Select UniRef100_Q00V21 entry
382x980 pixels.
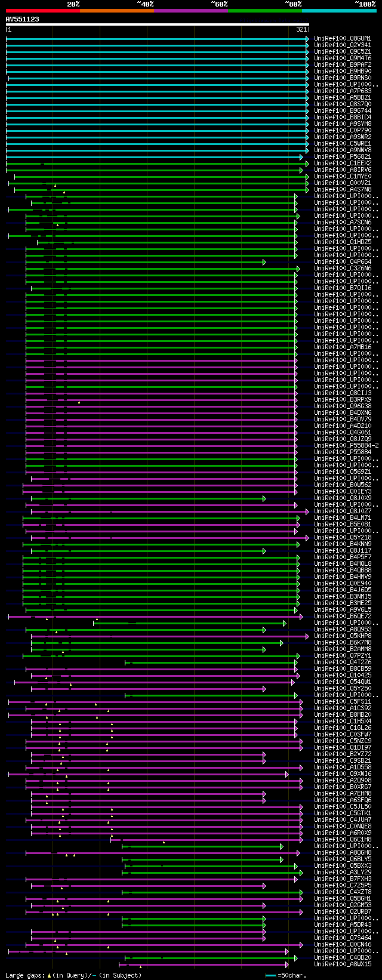pyautogui.click(x=343, y=183)
